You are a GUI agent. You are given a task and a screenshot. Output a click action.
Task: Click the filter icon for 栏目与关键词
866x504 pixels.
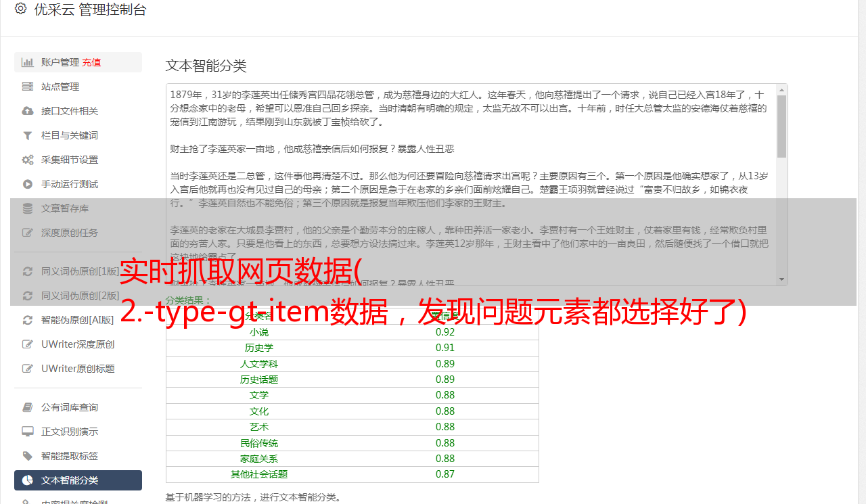click(x=28, y=135)
